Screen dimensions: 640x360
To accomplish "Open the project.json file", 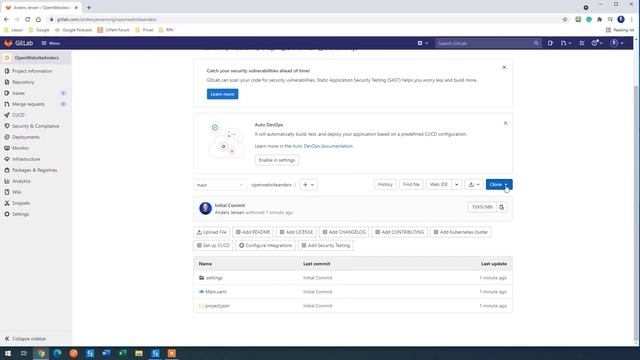I will tap(217, 306).
